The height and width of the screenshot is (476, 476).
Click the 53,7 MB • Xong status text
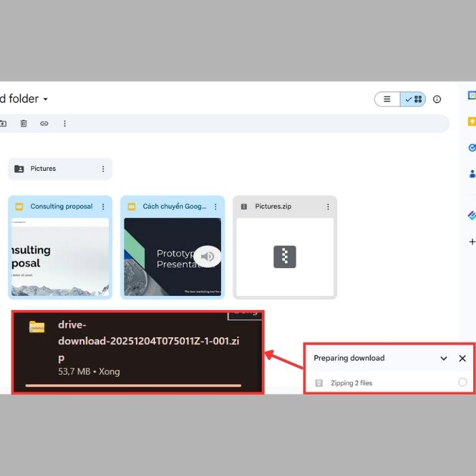[x=89, y=371]
